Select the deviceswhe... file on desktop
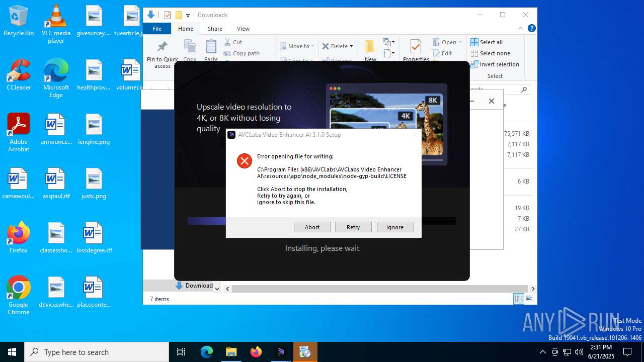 click(56, 292)
